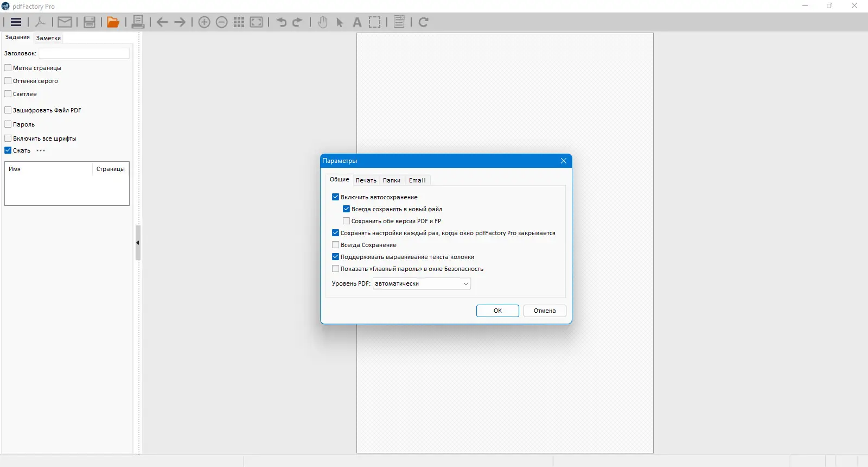This screenshot has width=868, height=467.
Task: Select the Заметки tab
Action: tap(48, 38)
